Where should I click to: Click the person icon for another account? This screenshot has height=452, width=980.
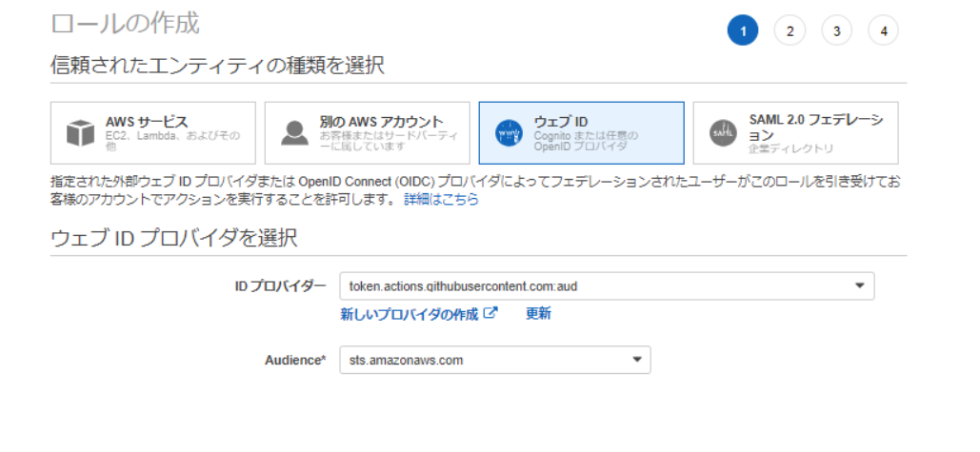point(294,133)
